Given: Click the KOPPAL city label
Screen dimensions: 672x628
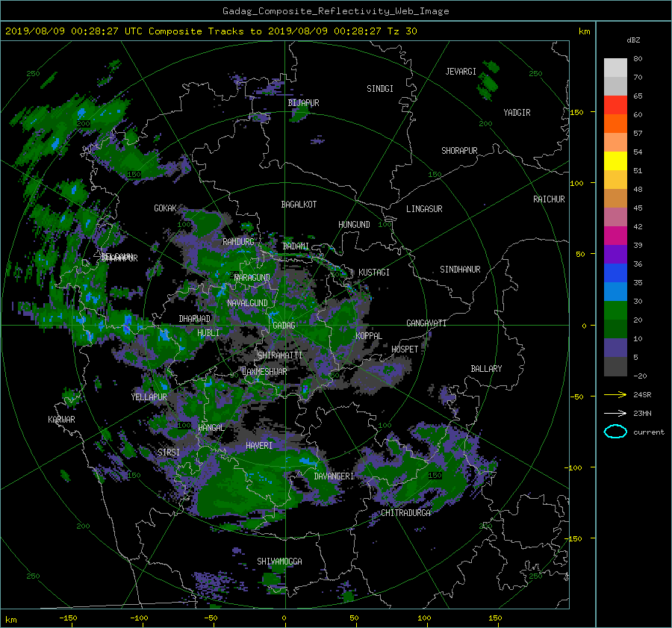Looking at the screenshot, I should coord(369,336).
